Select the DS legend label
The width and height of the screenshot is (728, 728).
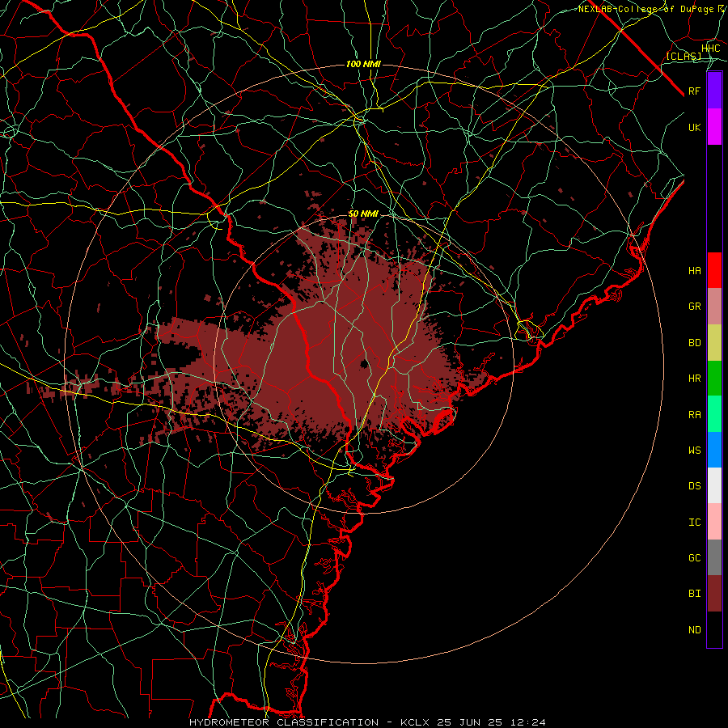coord(694,486)
